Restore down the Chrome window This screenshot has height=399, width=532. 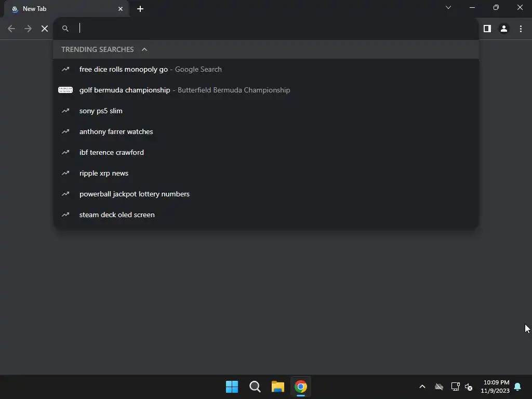coord(496,7)
